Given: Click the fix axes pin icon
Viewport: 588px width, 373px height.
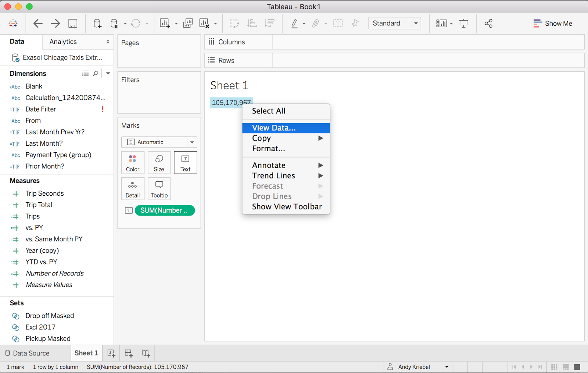Looking at the screenshot, I should (x=355, y=24).
